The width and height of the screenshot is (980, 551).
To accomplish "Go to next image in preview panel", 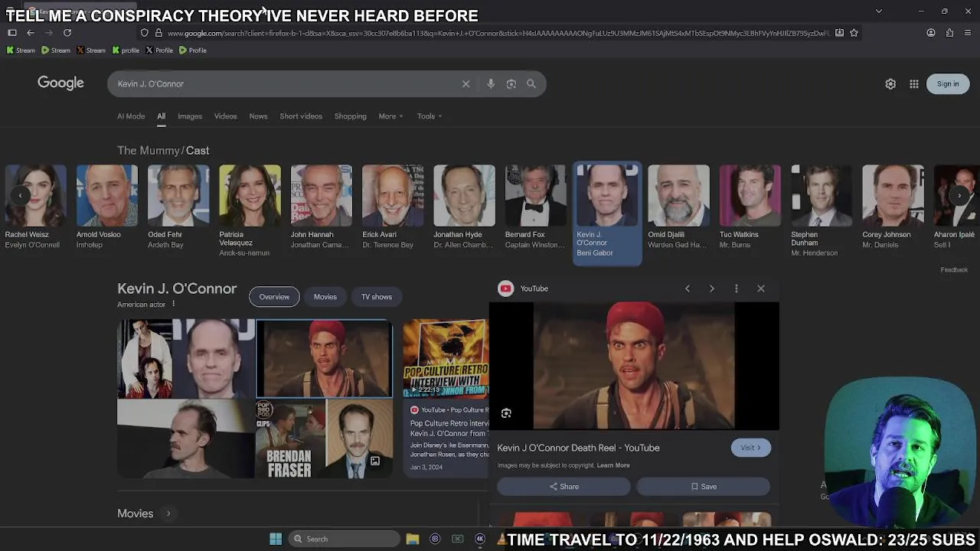I will [712, 289].
